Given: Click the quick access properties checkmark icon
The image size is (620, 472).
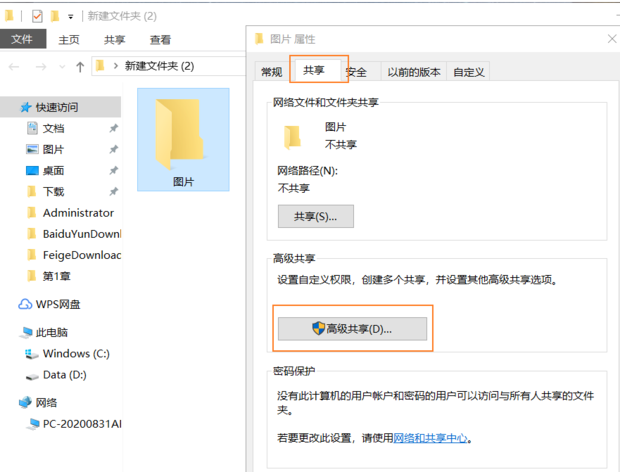Looking at the screenshot, I should (37, 16).
